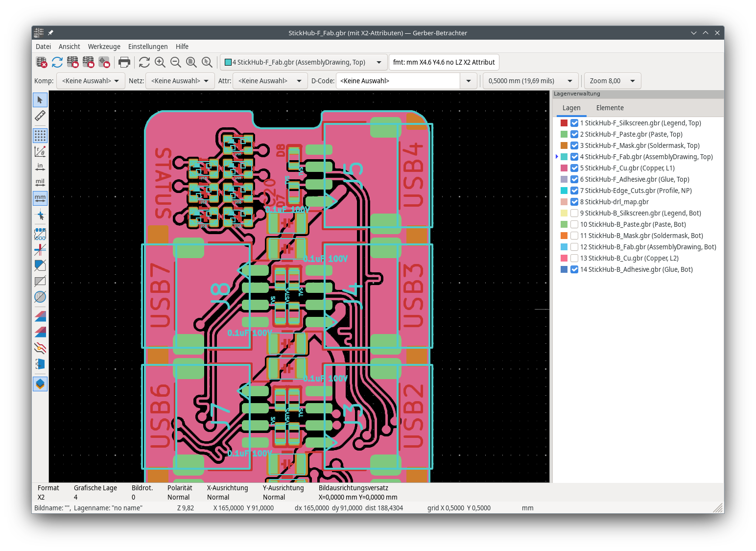The width and height of the screenshot is (756, 551).
Task: Enable the B_Cu copper L2 layer checkbox
Action: pos(574,258)
